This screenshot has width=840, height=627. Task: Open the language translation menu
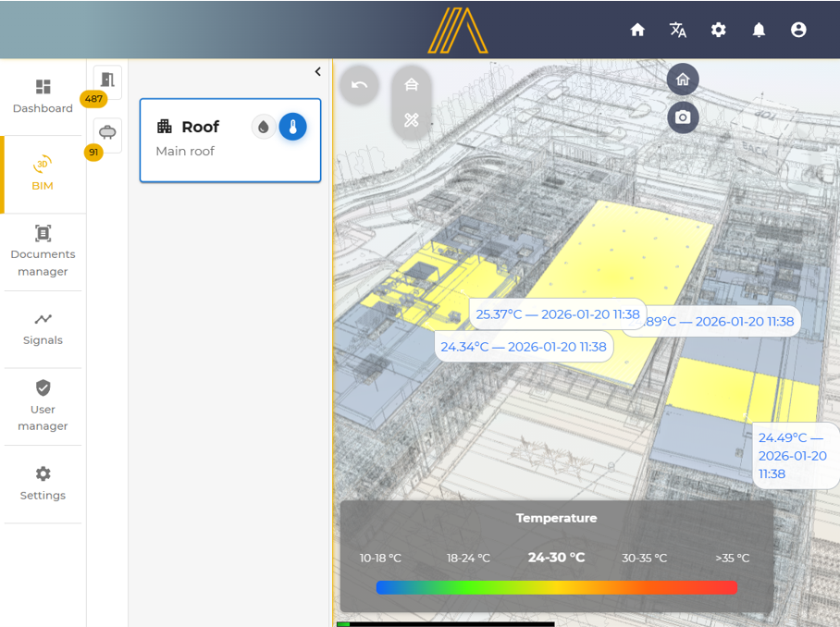click(x=678, y=30)
